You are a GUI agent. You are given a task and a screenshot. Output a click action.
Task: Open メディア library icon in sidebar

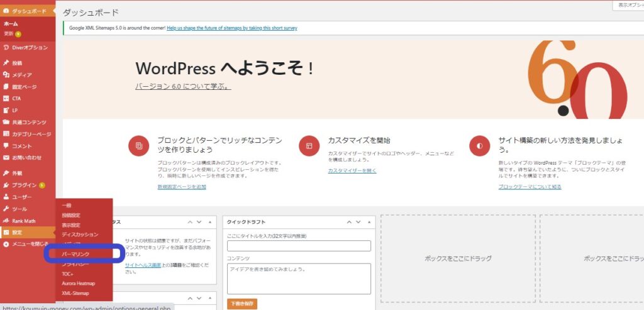coord(6,75)
